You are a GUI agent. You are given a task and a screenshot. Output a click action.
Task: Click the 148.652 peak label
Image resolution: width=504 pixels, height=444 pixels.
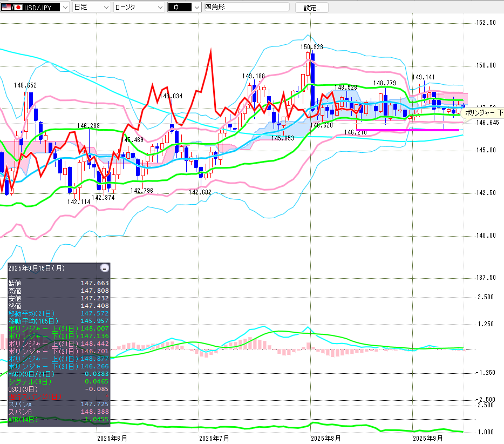point(25,85)
